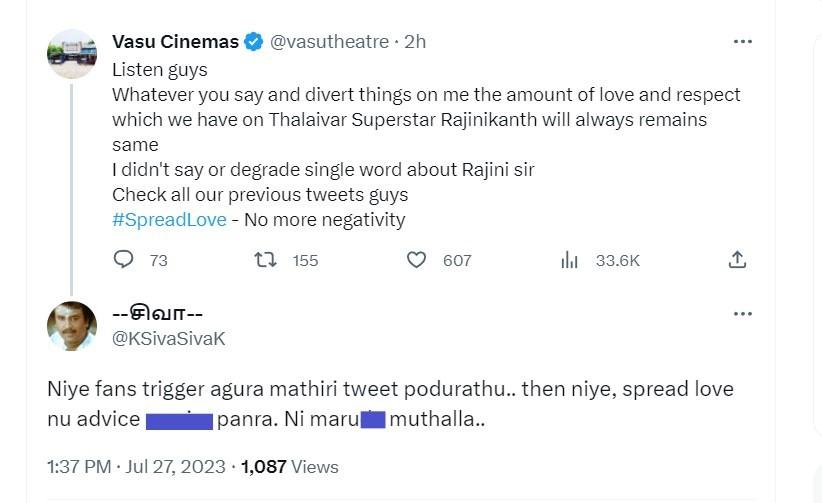Open Vasu Cinemas profile picture
This screenshot has height=503, width=822.
click(x=72, y=54)
